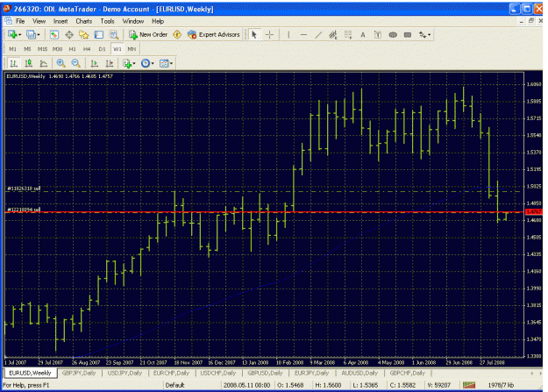Image resolution: width=548 pixels, height=392 pixels.
Task: Switch to GBPCHF,Daily chart tab
Action: coord(407,373)
